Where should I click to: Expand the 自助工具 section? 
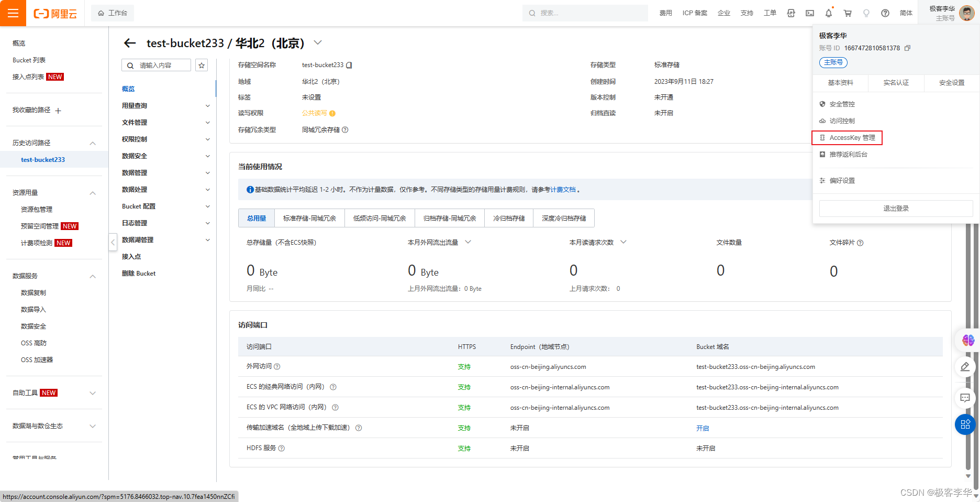click(93, 393)
